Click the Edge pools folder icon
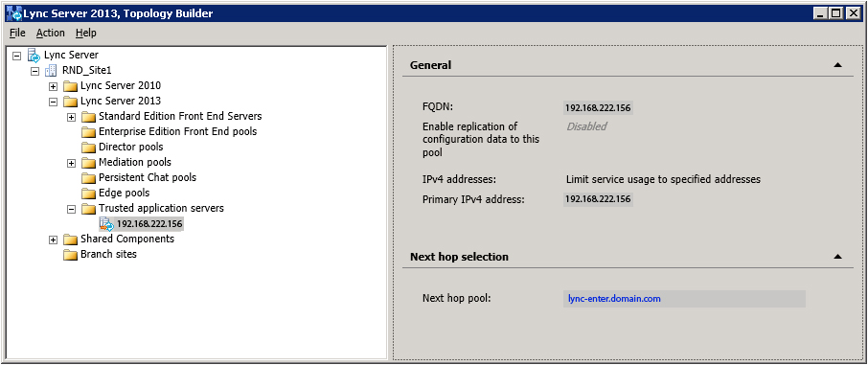Screen dimensions: 868x365 pos(88,194)
